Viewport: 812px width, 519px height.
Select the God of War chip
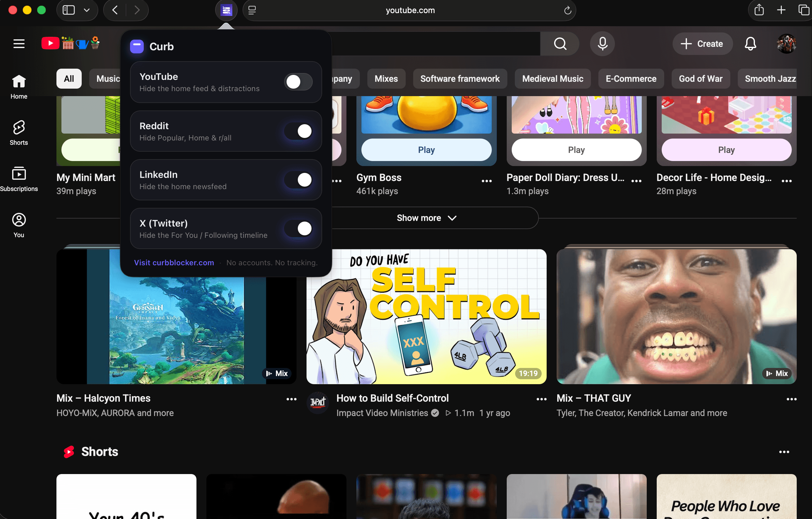point(701,79)
